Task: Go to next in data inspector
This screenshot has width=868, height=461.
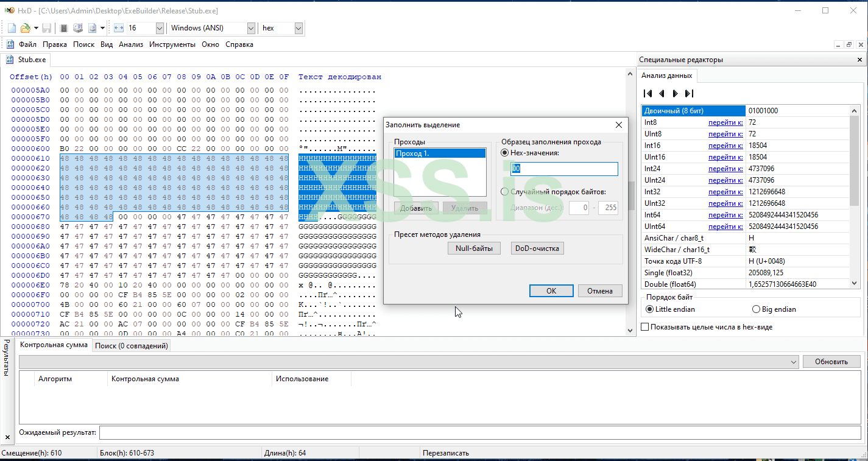Action: (x=675, y=93)
